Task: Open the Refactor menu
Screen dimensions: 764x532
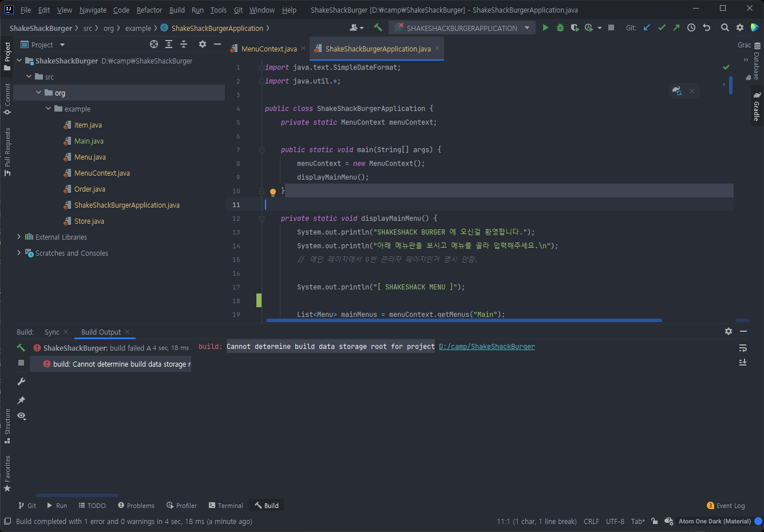Action: pyautogui.click(x=149, y=10)
